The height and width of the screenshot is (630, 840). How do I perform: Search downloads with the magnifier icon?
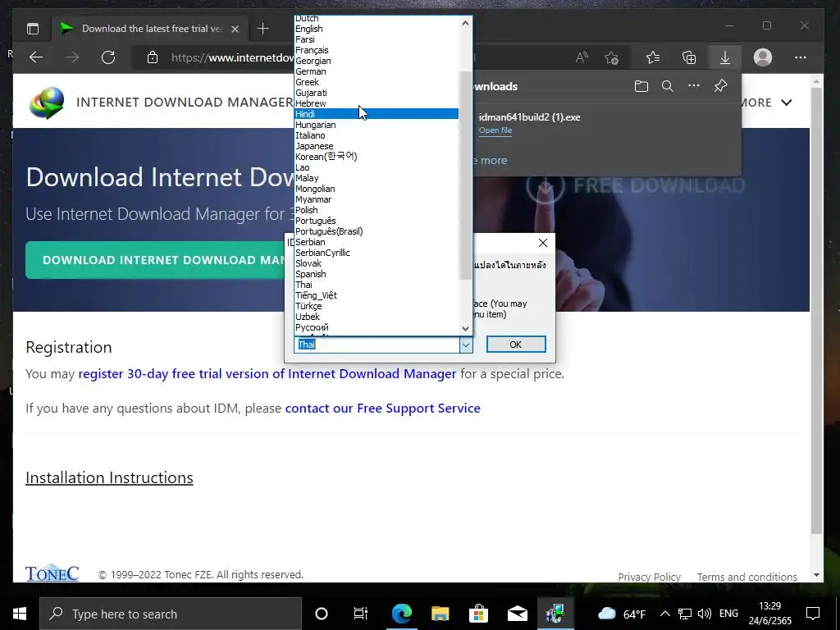point(668,86)
